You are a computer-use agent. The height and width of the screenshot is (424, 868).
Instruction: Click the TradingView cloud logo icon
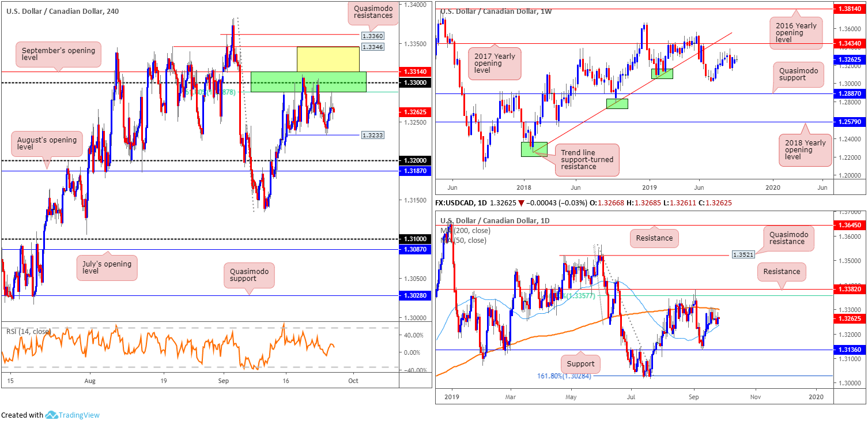pos(51,415)
